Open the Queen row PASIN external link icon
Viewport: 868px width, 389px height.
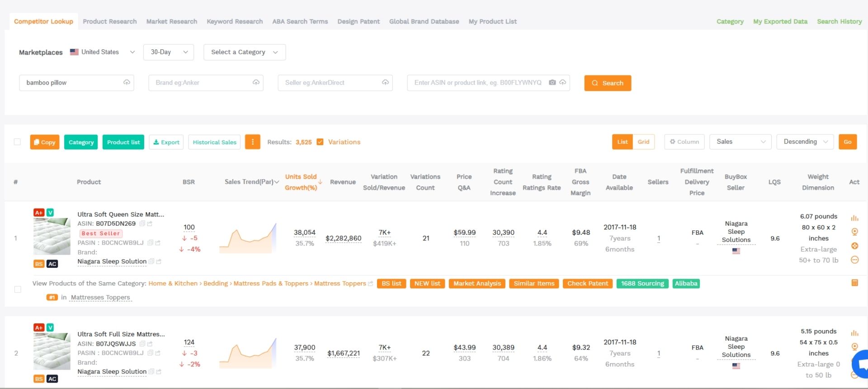158,243
